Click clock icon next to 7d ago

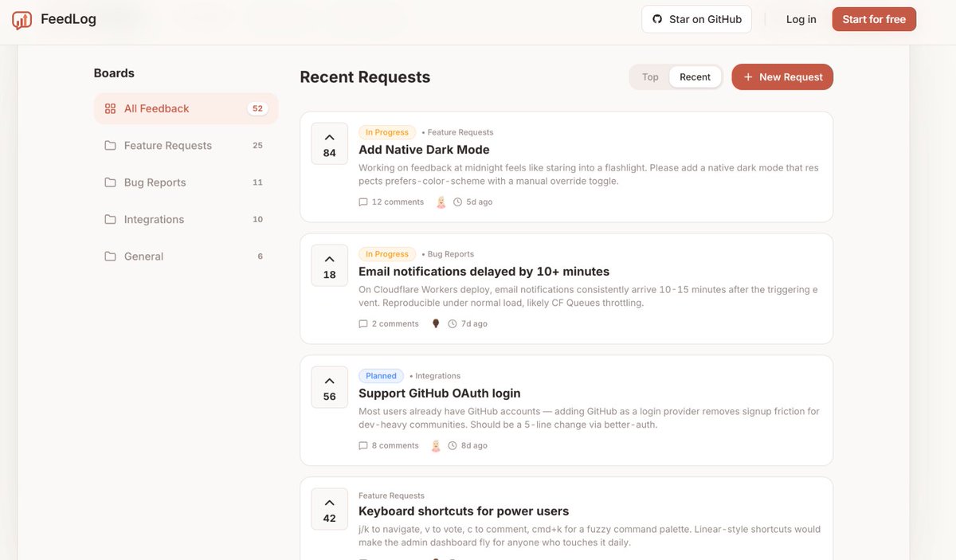pos(453,324)
